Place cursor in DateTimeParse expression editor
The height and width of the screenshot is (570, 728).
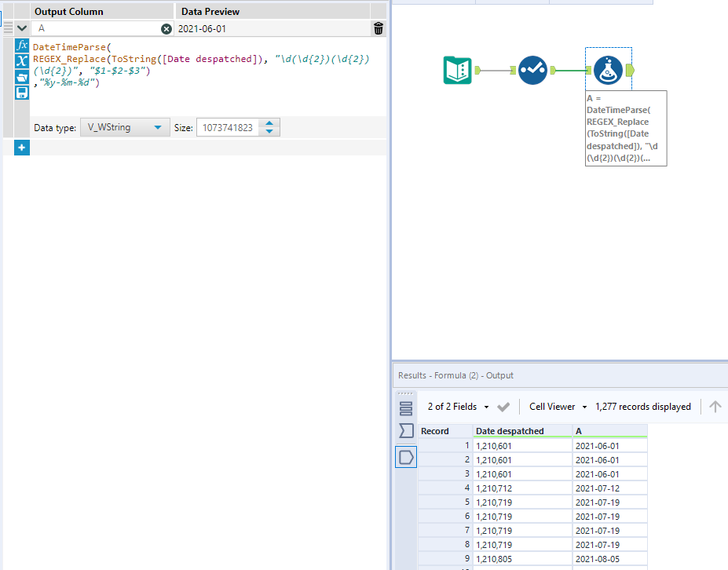point(207,77)
